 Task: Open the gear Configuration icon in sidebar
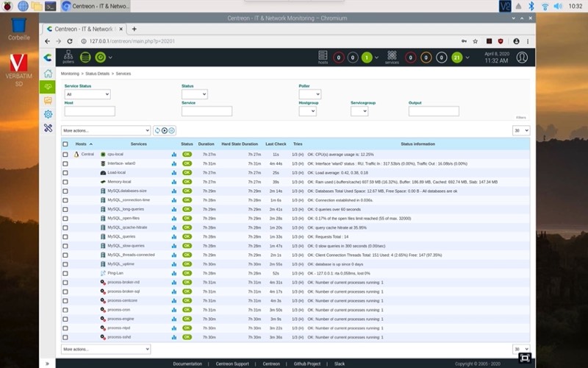(x=48, y=114)
